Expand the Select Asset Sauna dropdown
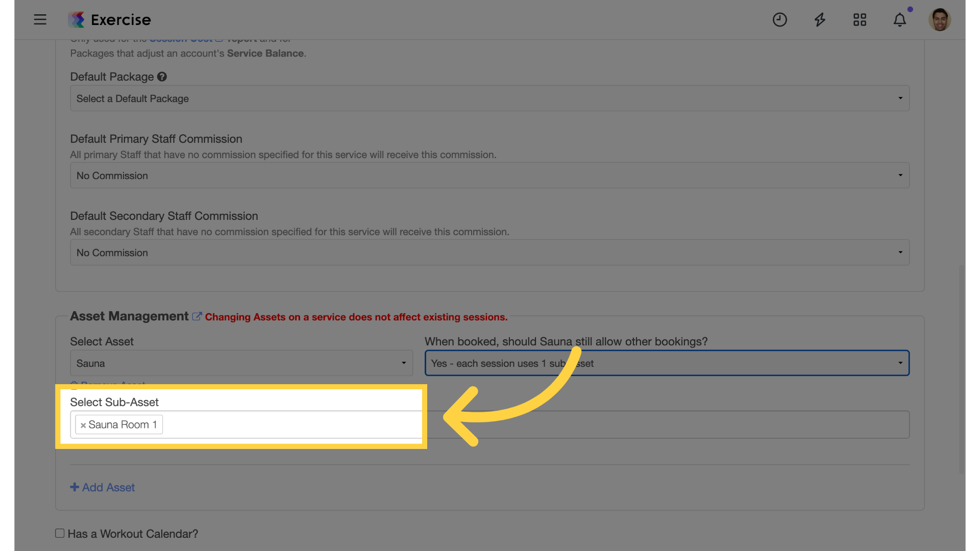 click(241, 363)
